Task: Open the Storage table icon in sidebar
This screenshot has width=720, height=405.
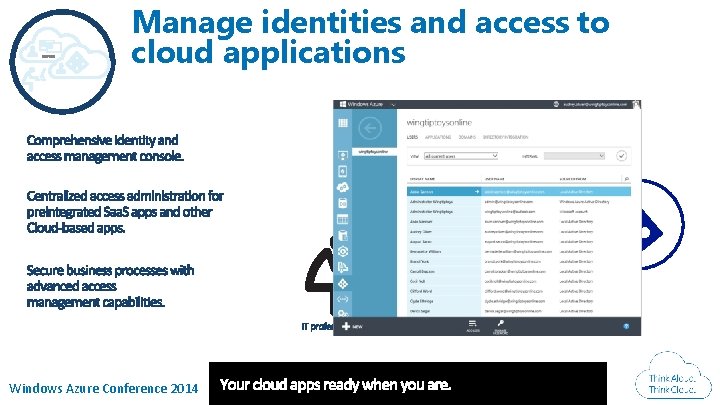Action: (x=343, y=219)
